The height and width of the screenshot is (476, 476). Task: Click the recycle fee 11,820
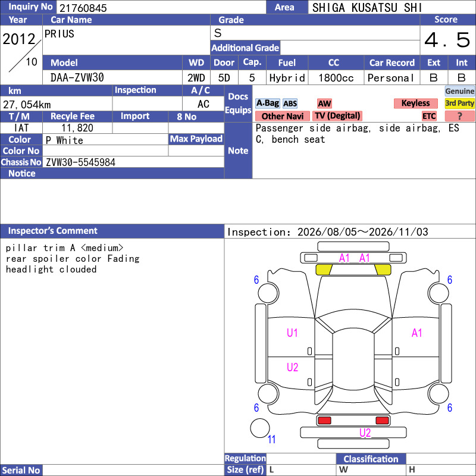pyautogui.click(x=77, y=128)
